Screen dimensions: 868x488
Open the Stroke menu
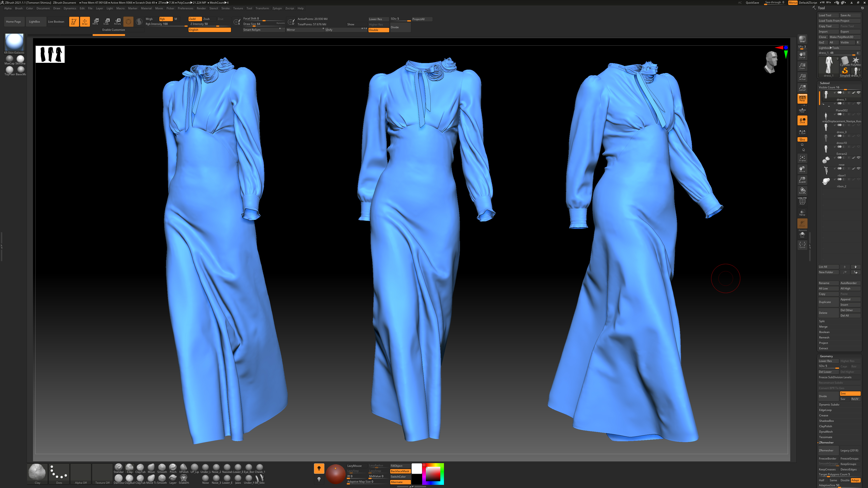(x=225, y=8)
